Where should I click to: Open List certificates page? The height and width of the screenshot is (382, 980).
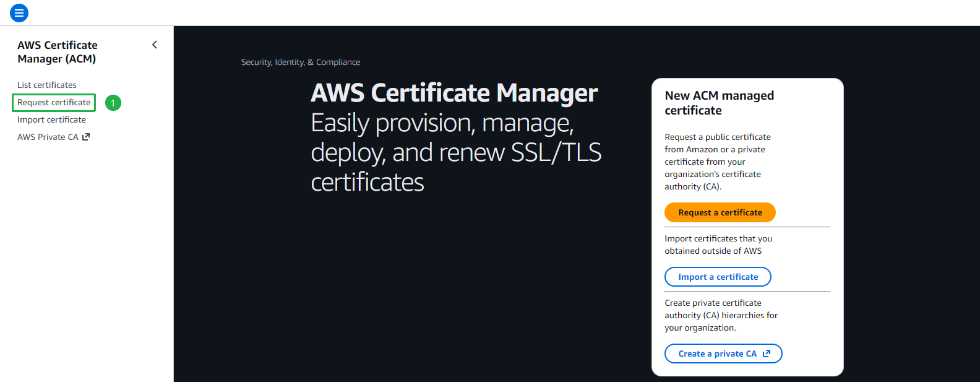(x=47, y=85)
